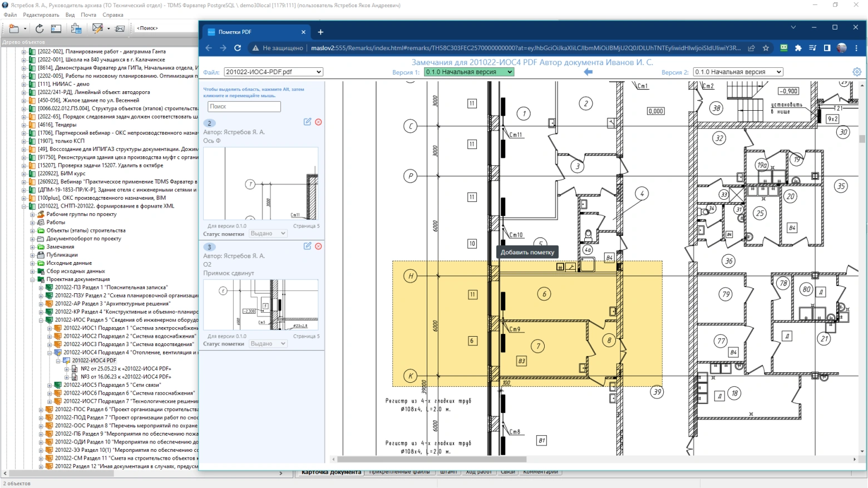Delete remark number 2 with red X
This screenshot has height=488, width=868.
(x=318, y=122)
